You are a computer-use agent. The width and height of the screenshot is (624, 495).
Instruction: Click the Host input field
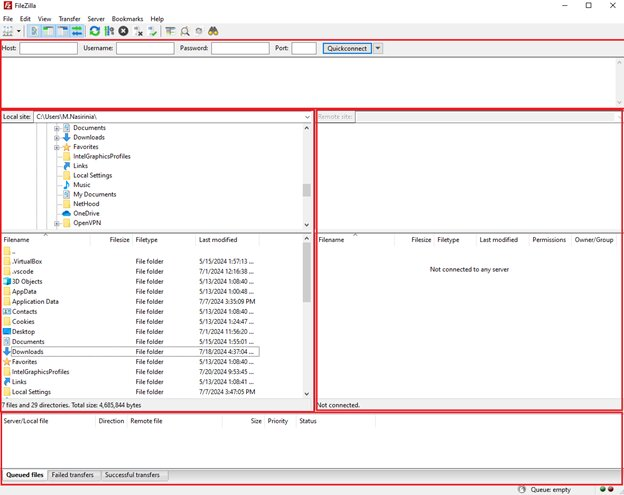[x=48, y=48]
